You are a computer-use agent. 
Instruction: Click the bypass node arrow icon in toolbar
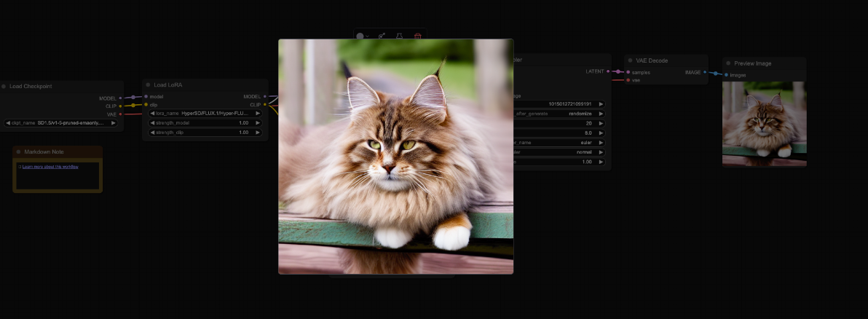(x=382, y=36)
